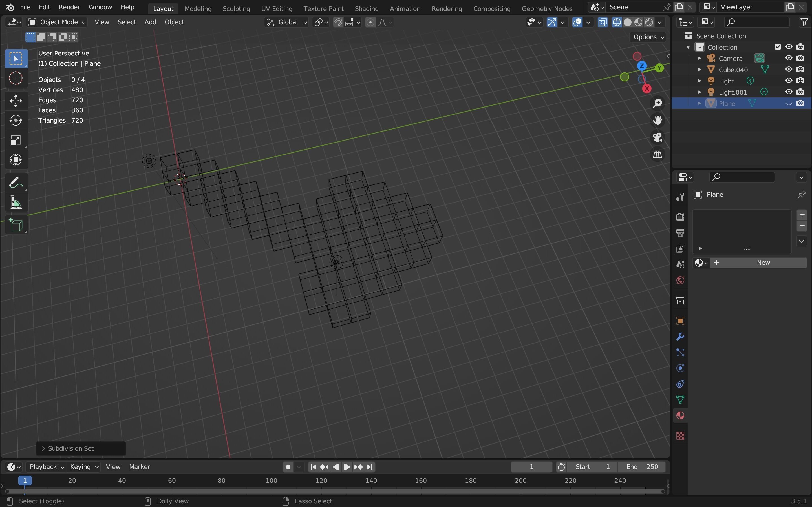This screenshot has width=812, height=507.
Task: Open the Modifier properties tab
Action: tap(680, 337)
